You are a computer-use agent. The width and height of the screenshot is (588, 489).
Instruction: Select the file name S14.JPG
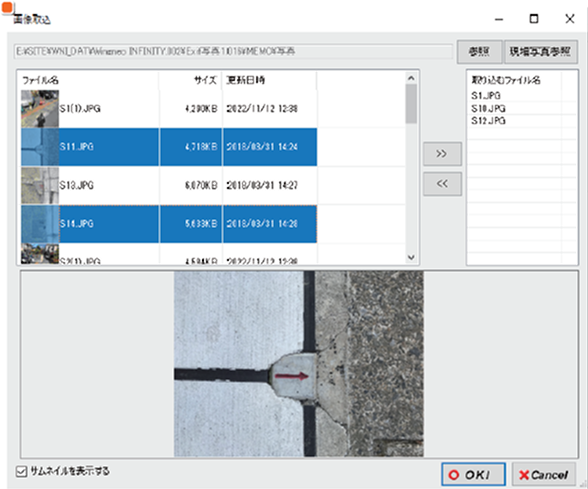tap(76, 224)
